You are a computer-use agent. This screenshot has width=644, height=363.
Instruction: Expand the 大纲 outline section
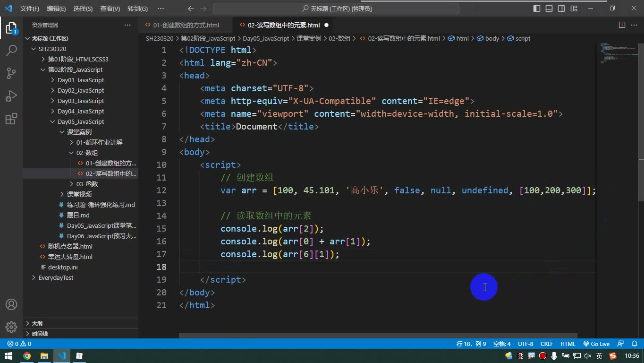point(37,323)
